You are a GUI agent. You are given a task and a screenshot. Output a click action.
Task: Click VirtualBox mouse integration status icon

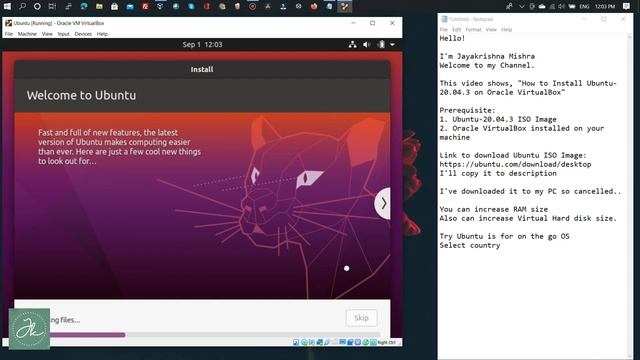[x=365, y=342]
